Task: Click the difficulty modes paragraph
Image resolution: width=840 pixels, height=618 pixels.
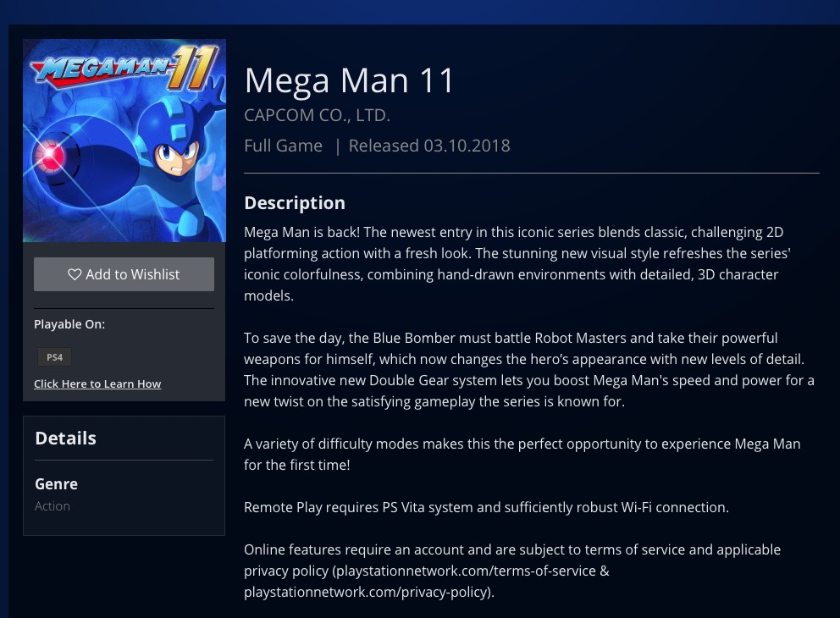Action: coord(522,455)
